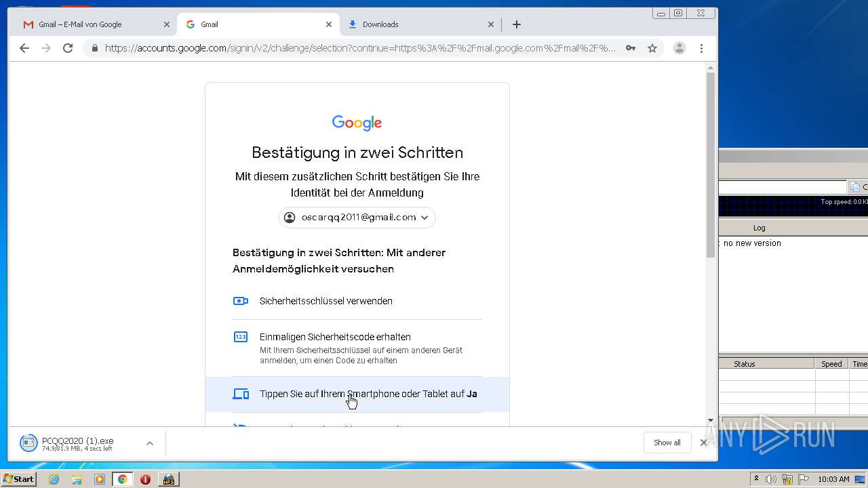Click Show all downloads button

(x=667, y=443)
